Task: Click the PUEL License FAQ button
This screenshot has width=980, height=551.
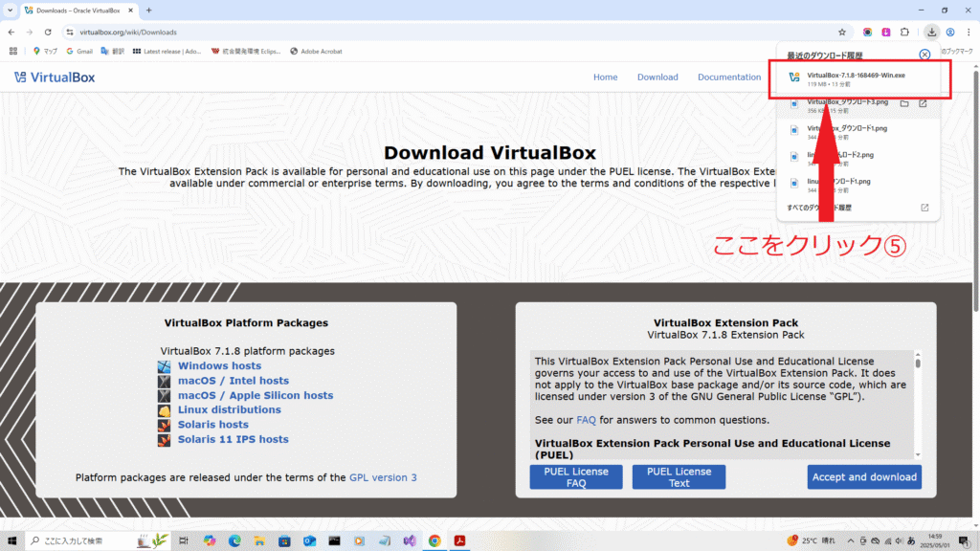Action: 575,476
